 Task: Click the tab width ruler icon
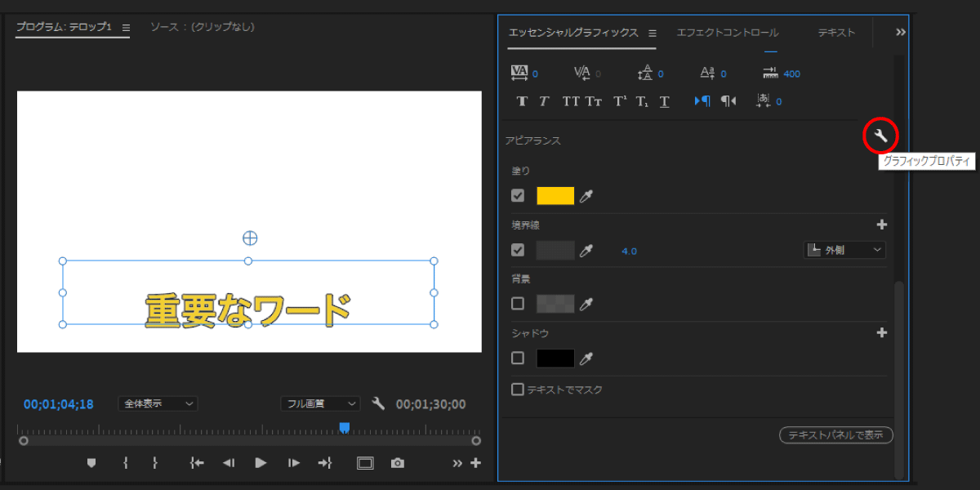click(x=771, y=73)
